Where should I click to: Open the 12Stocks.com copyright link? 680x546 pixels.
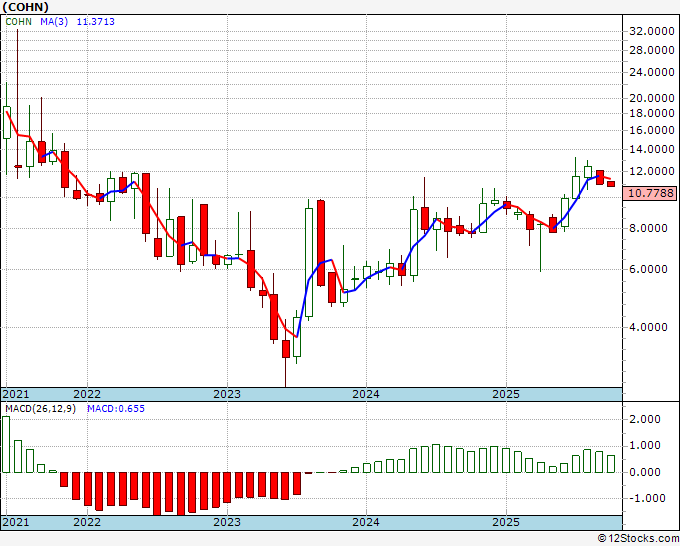(638, 538)
